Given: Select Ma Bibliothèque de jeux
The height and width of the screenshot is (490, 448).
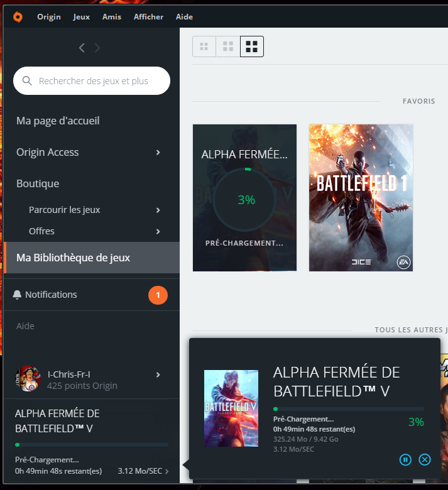Looking at the screenshot, I should (92, 258).
